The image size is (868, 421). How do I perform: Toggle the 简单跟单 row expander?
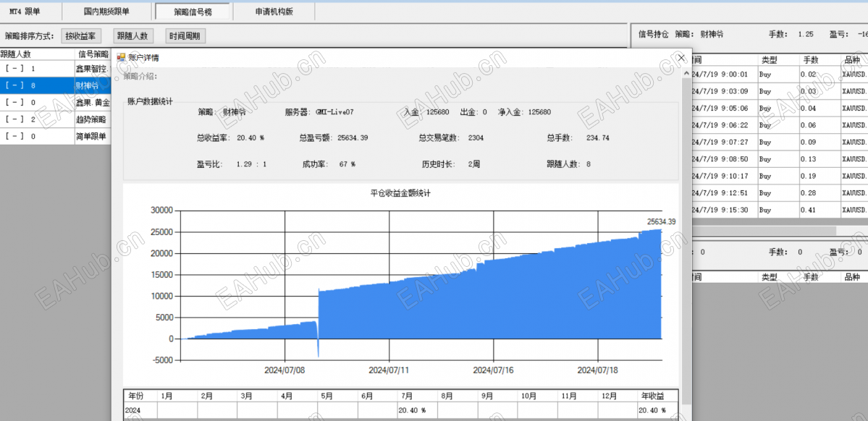14,137
